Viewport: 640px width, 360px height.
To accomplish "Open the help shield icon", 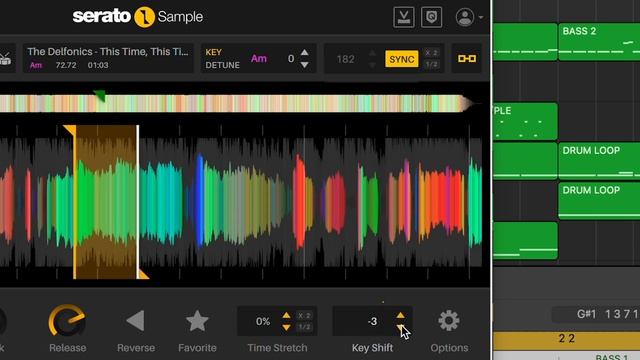I will click(431, 17).
